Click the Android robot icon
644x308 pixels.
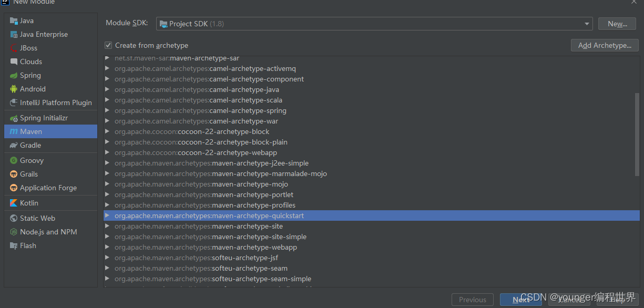(x=14, y=89)
